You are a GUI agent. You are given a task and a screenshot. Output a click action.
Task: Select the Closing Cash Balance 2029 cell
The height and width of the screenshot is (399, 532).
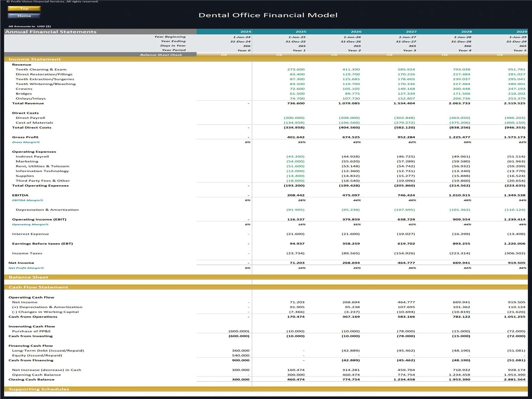point(514,380)
